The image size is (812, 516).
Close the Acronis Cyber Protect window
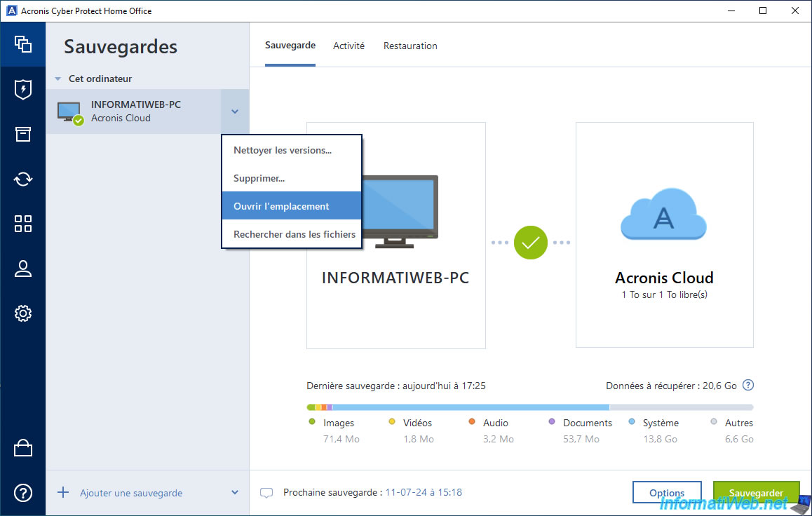[x=795, y=11]
